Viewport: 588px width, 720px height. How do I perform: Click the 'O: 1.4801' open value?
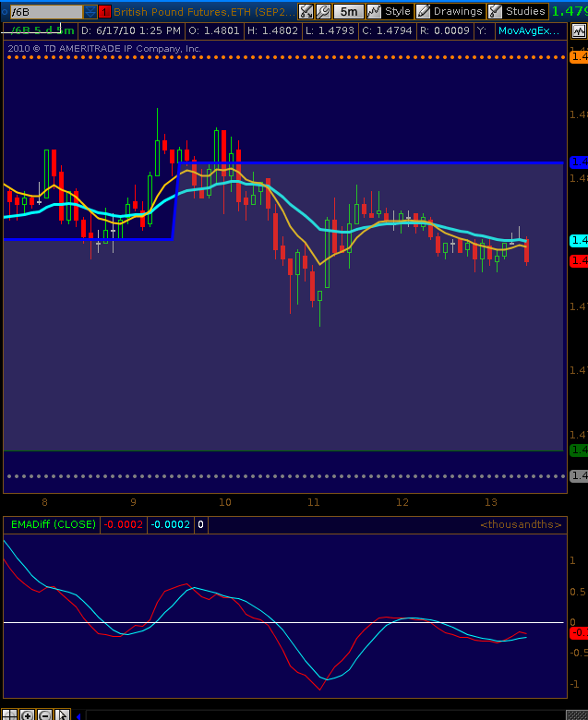(214, 30)
